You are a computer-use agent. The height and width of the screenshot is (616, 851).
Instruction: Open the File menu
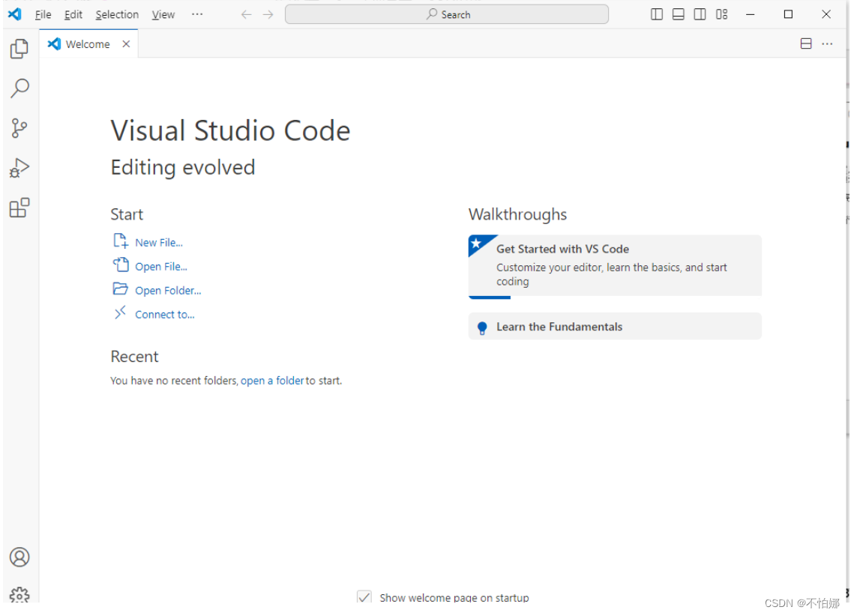pos(43,15)
